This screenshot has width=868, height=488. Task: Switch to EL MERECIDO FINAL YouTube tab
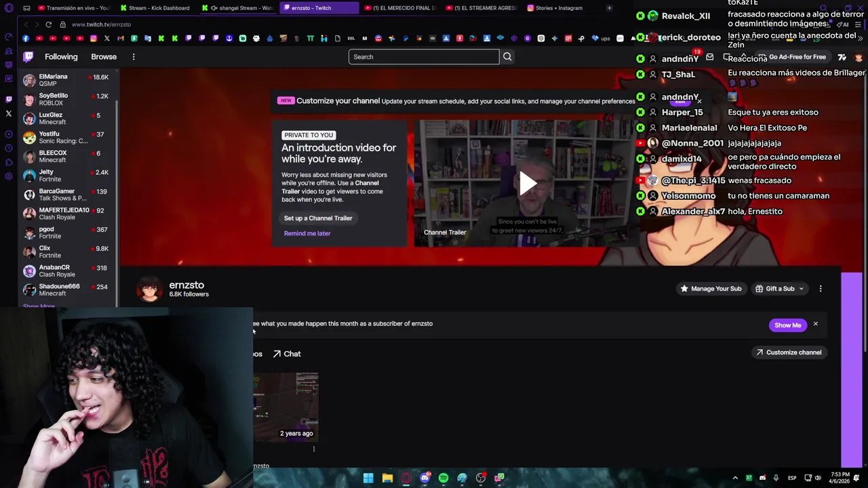[x=401, y=8]
